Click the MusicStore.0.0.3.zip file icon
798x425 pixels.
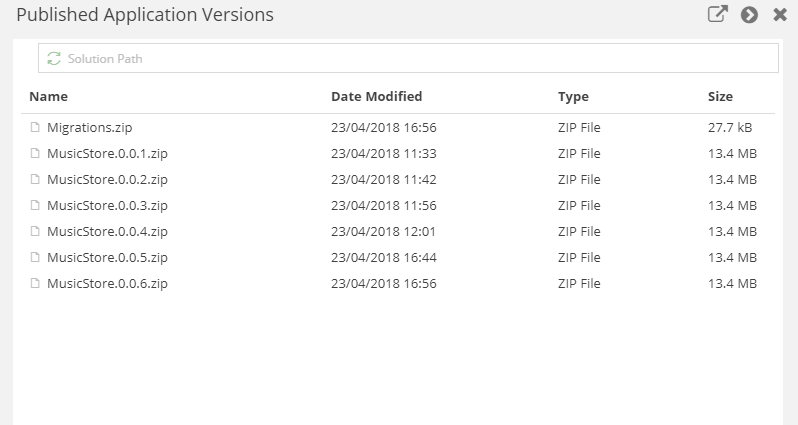pos(35,206)
